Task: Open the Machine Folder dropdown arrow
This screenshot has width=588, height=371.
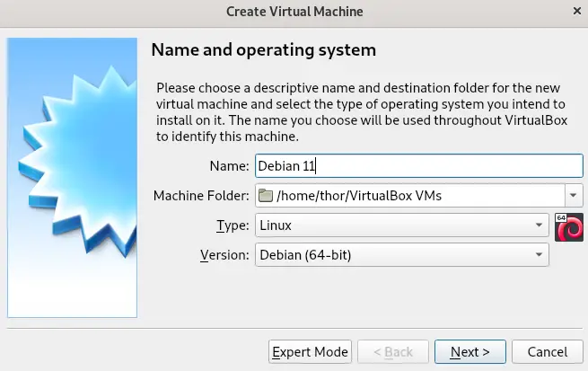Action: click(x=574, y=196)
